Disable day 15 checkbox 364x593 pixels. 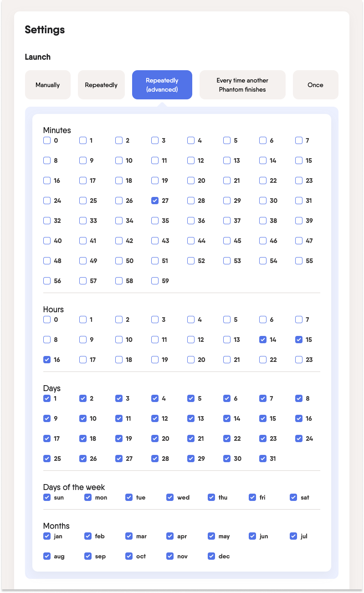[x=263, y=418]
